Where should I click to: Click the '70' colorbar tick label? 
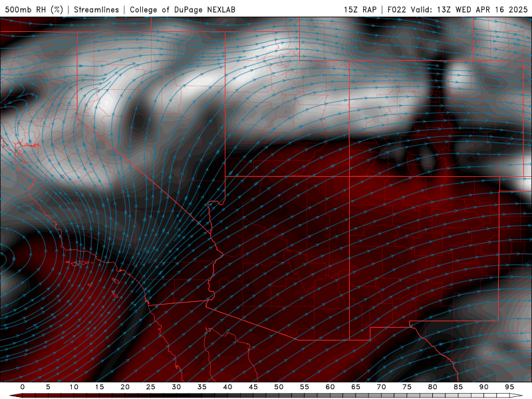pos(381,387)
